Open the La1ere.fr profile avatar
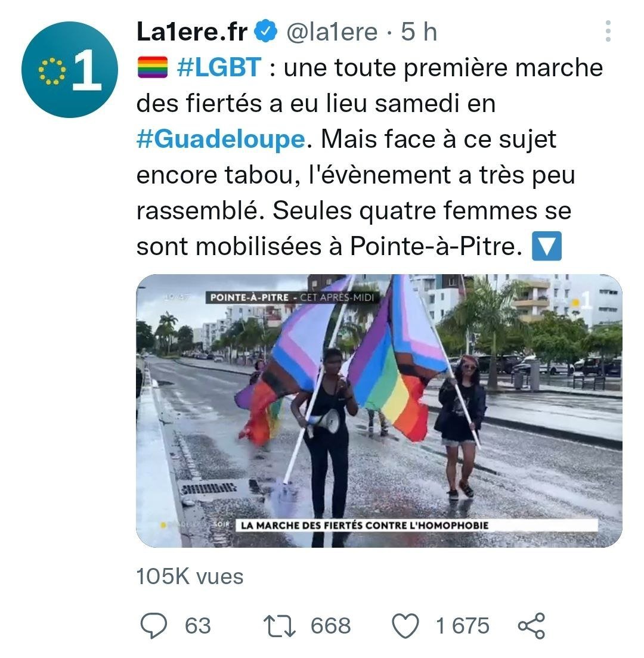 pyautogui.click(x=70, y=70)
